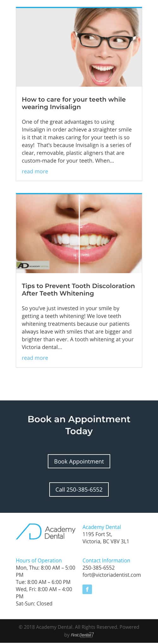Open 'How to care for your teeth while wearing Invisalign' title
Viewport: 158px width, 644px height.
74,103
